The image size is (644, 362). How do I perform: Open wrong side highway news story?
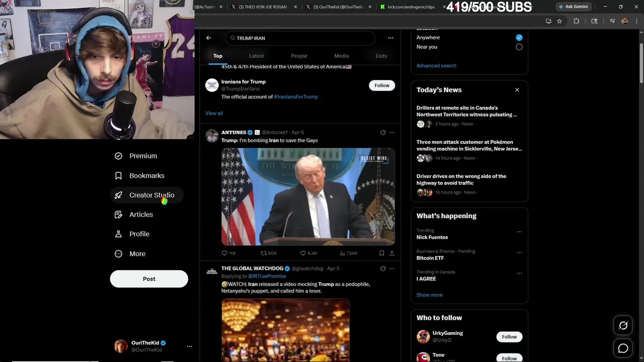[x=469, y=184]
